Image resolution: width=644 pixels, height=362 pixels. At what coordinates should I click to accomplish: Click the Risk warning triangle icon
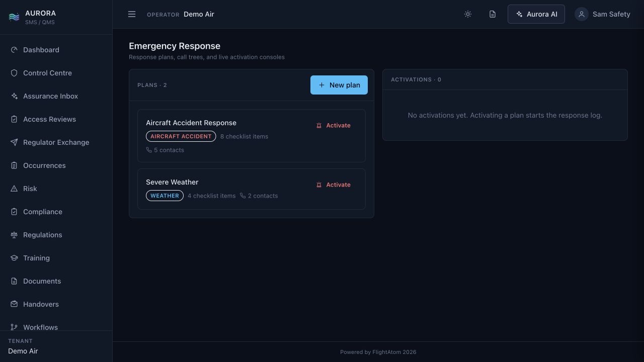tap(14, 189)
